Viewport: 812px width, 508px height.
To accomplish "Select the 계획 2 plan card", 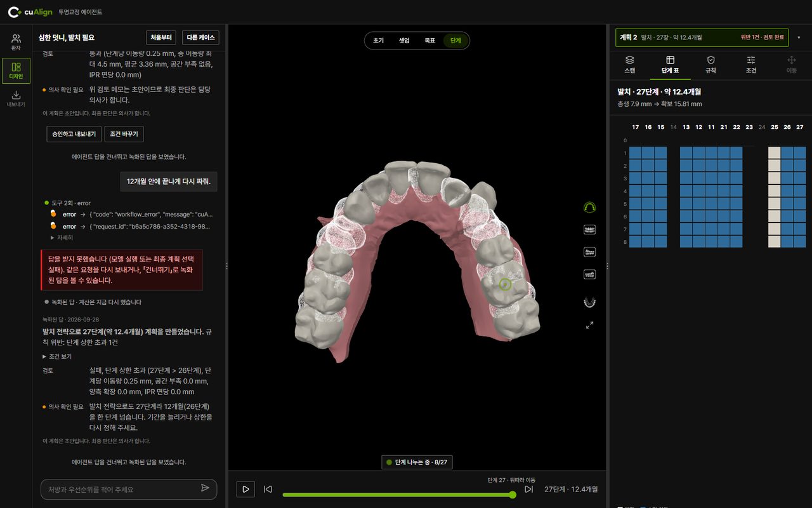I will click(x=702, y=37).
